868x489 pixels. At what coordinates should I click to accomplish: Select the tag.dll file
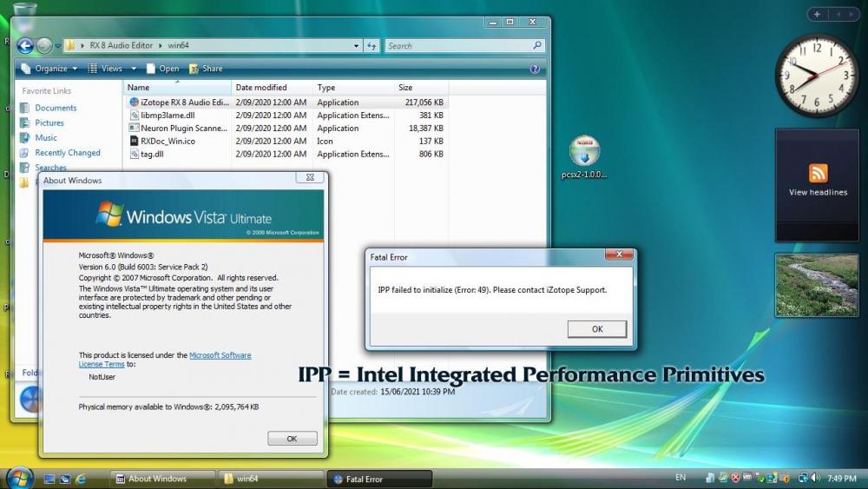[147, 154]
